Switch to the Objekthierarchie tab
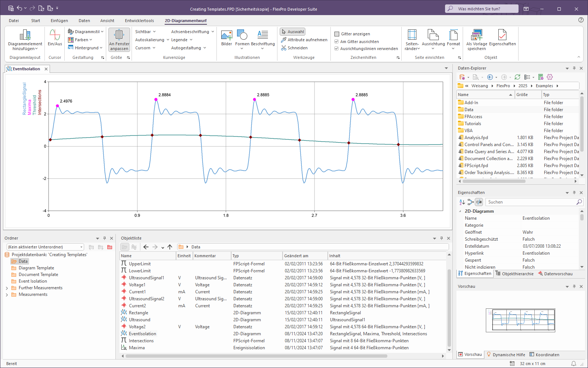This screenshot has height=368, width=588. [x=514, y=274]
